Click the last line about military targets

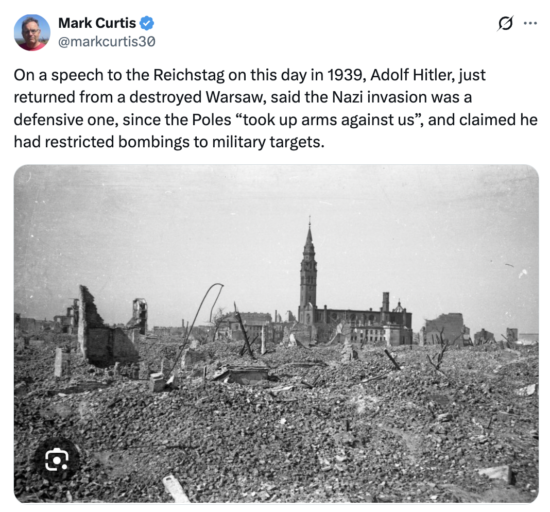pos(169,142)
